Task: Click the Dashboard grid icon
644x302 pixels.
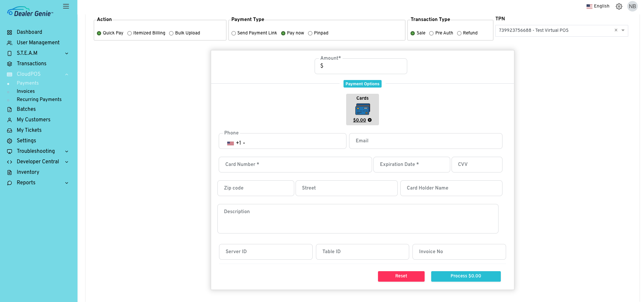Action: click(x=10, y=32)
